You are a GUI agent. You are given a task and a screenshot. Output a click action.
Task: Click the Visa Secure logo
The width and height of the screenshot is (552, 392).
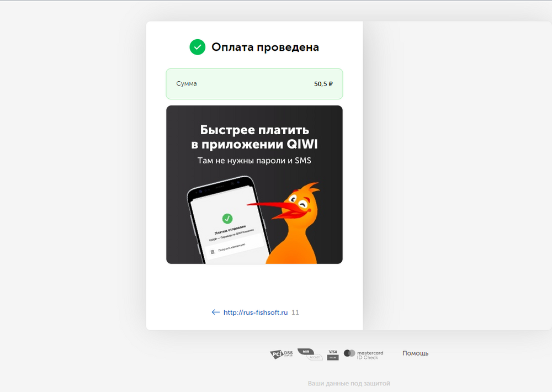tap(332, 354)
